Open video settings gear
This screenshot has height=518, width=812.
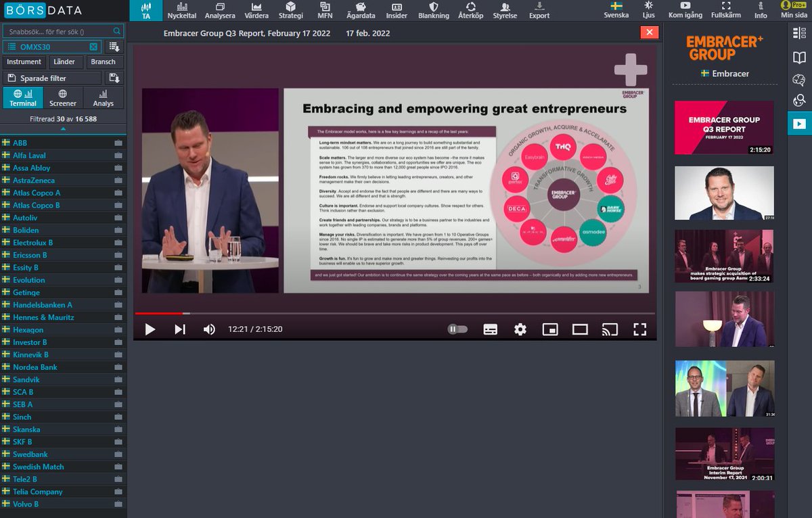point(520,329)
